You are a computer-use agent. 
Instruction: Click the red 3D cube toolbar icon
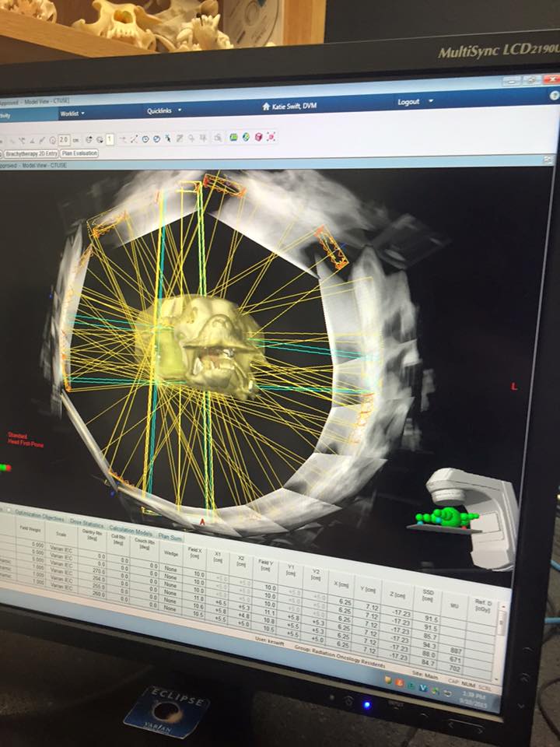click(258, 137)
